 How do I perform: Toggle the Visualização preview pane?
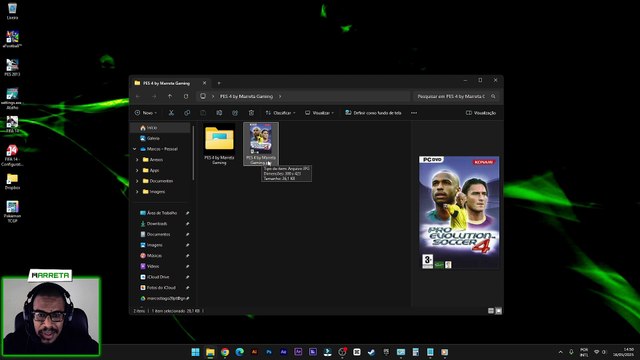pyautogui.click(x=481, y=113)
